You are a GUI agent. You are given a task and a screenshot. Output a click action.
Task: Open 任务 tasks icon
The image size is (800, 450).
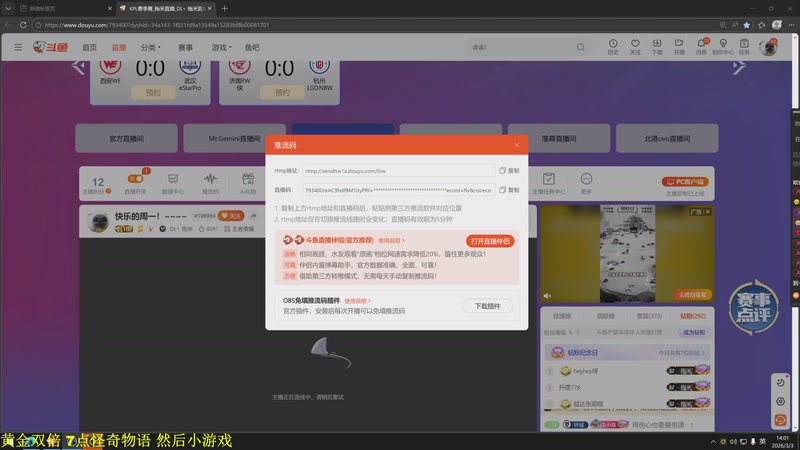744,47
